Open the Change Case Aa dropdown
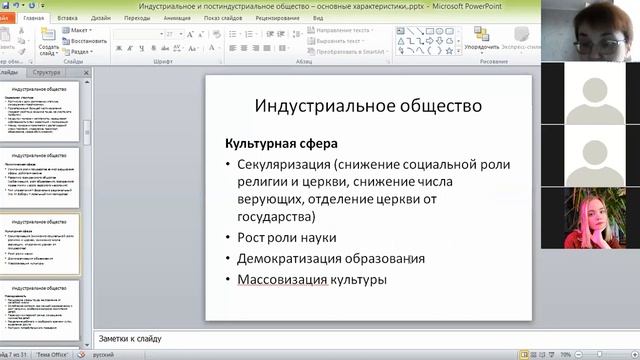 193,49
